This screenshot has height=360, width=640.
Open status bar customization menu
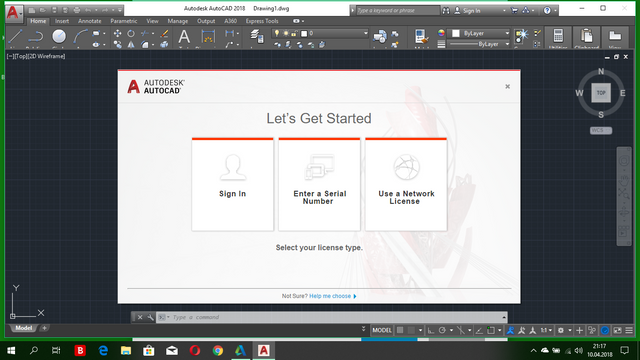pos(629,330)
